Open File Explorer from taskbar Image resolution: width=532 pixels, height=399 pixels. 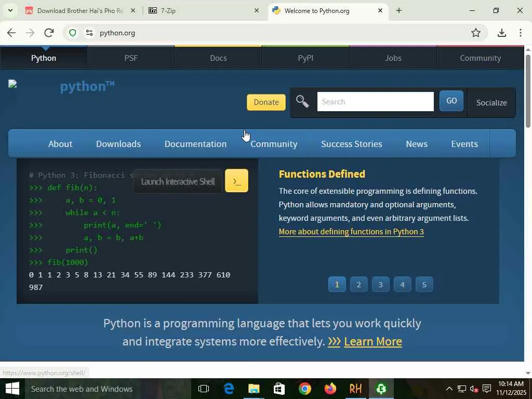254,389
